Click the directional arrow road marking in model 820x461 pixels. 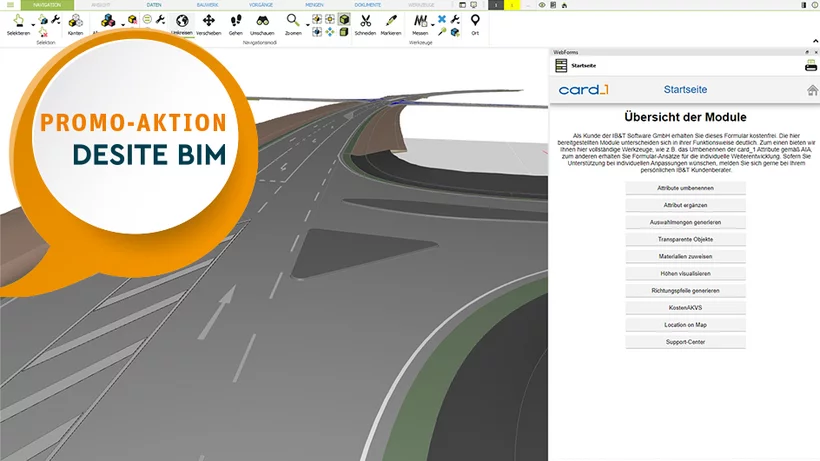[x=218, y=312]
